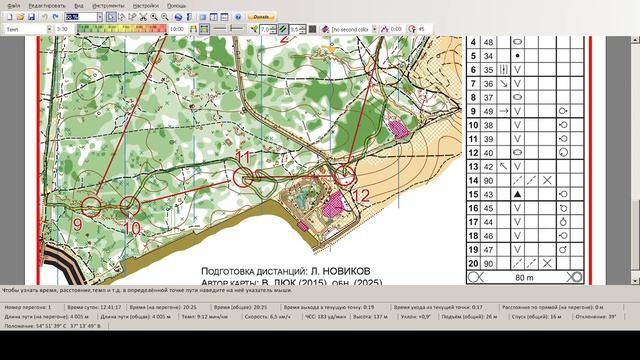640x360 pixels.
Task: Click control point circle 11 on map
Action: click(x=243, y=178)
